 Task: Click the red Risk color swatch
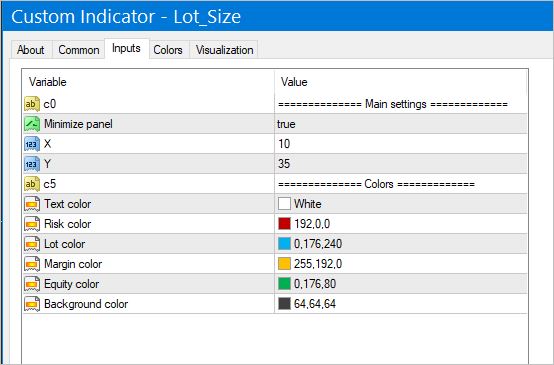[284, 224]
